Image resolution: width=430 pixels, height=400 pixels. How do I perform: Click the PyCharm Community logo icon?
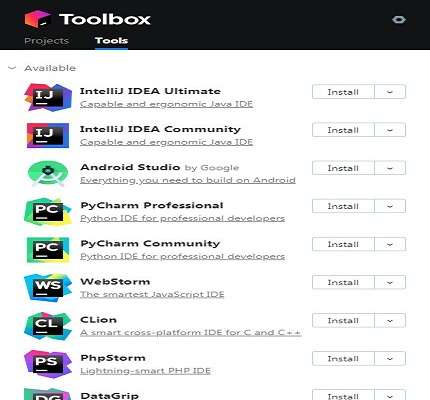click(48, 250)
